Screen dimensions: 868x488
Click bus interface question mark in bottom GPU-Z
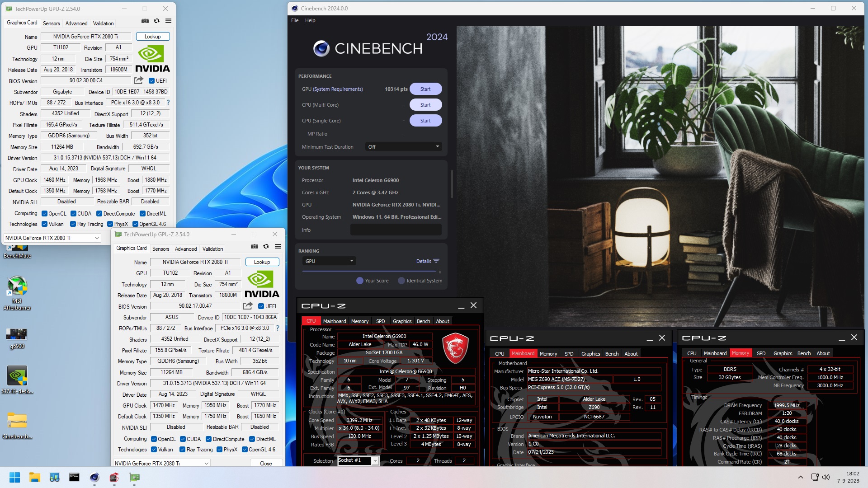click(278, 328)
